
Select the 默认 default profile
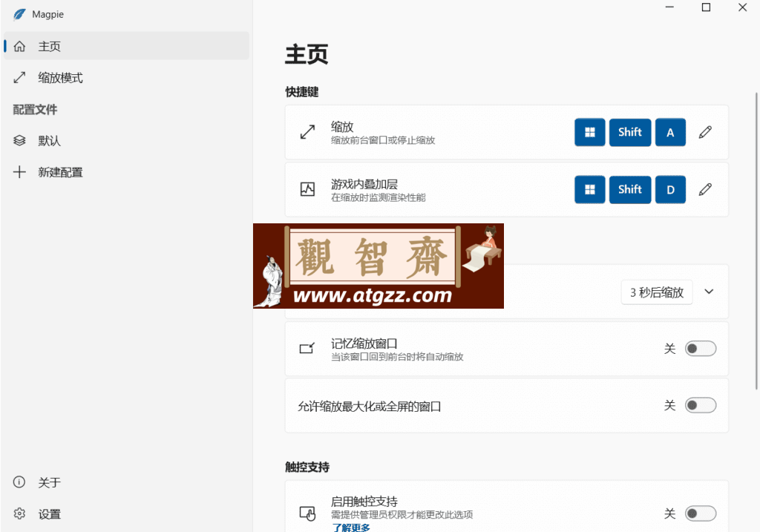click(x=126, y=140)
